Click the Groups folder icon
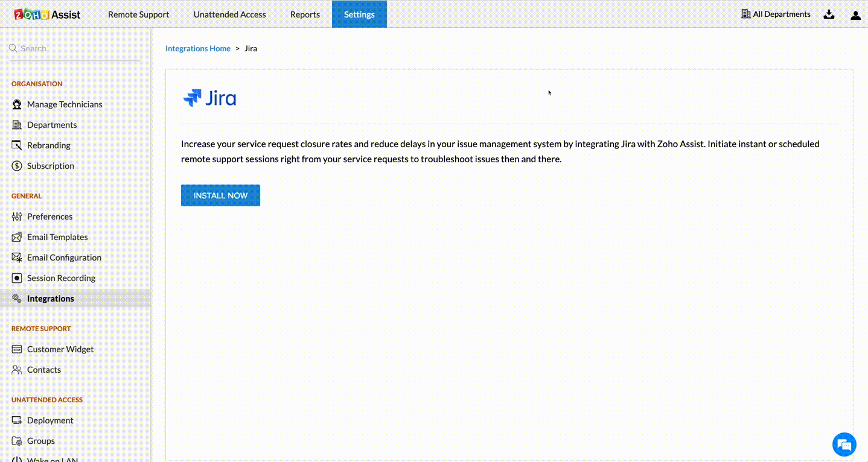Viewport: 868px width, 462px height. (17, 441)
